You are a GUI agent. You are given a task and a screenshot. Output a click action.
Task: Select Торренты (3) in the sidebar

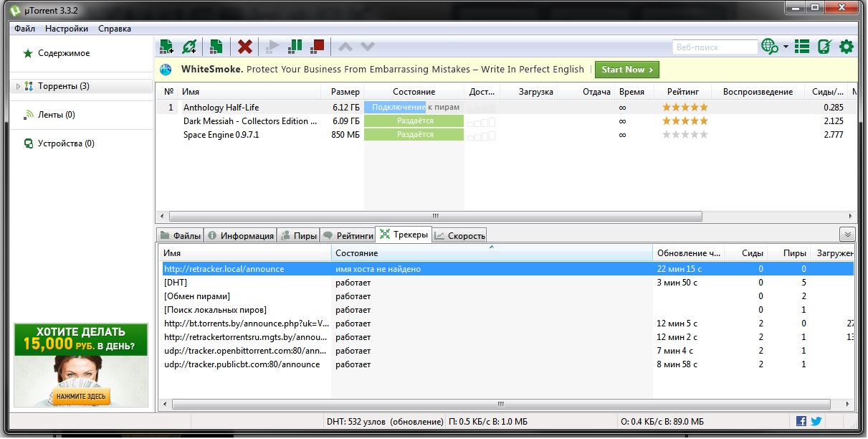point(64,86)
